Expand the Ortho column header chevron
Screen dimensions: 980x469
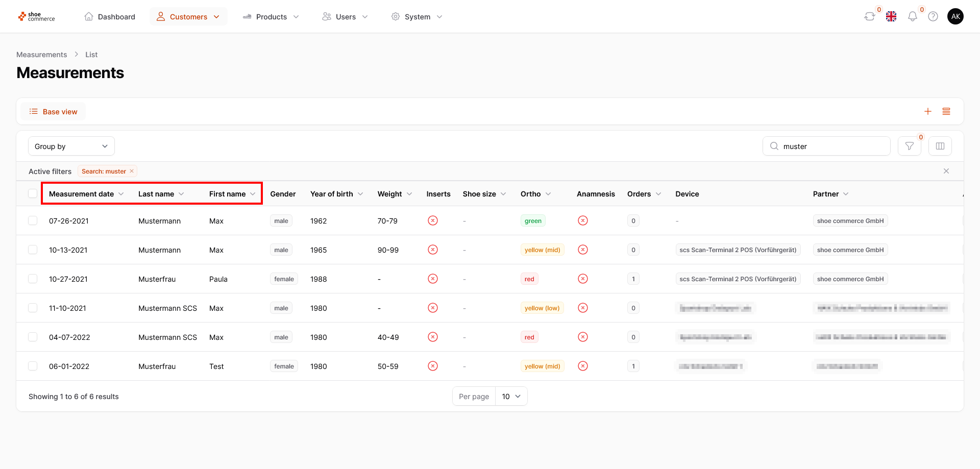(x=548, y=194)
